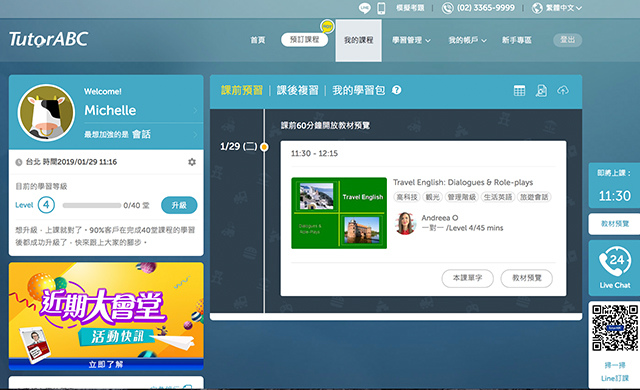The image size is (640, 390).
Task: Switch to the 我的學習包 tab
Action: pos(358,90)
